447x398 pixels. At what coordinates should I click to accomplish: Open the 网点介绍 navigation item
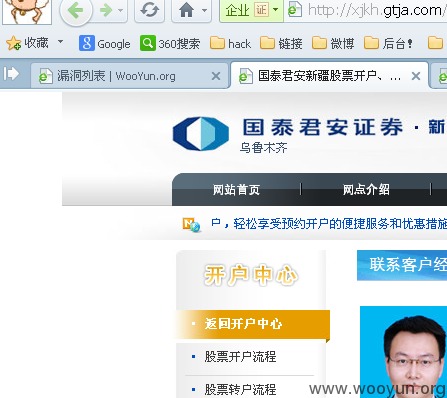[x=366, y=190]
